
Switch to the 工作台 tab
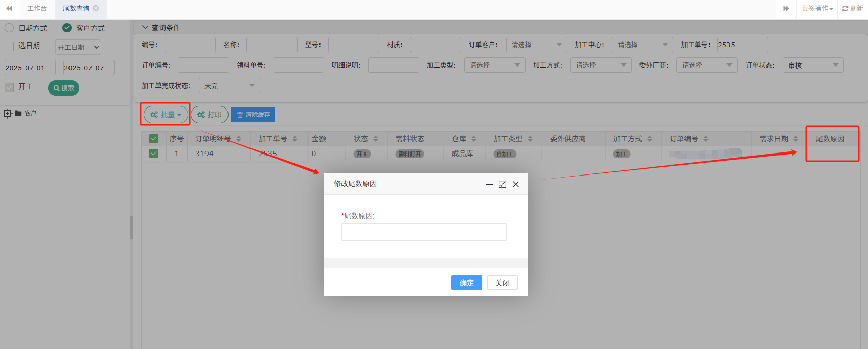click(37, 9)
